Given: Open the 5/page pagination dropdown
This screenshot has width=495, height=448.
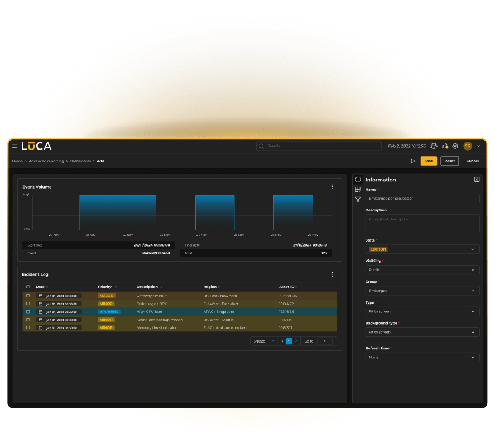Looking at the screenshot, I should (263, 341).
